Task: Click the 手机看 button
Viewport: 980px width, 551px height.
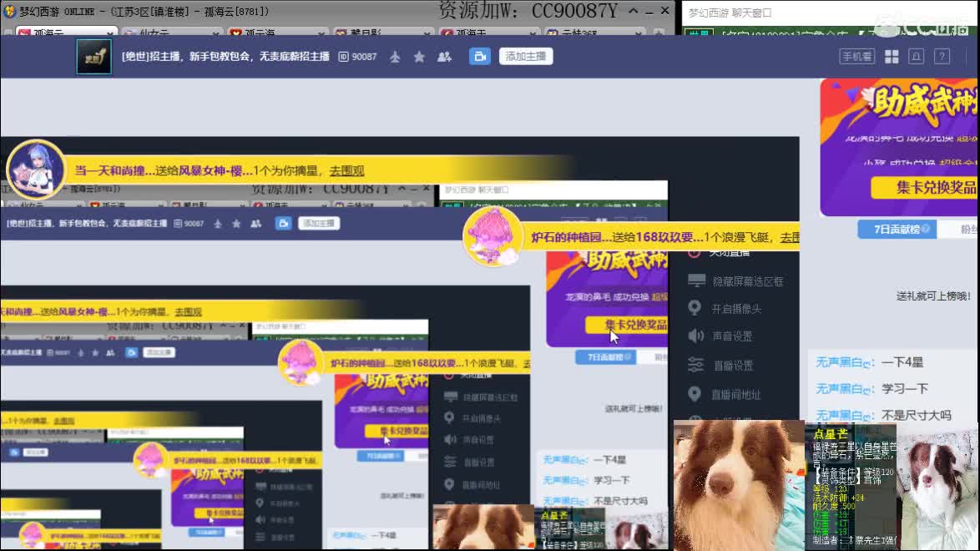Action: coord(857,56)
